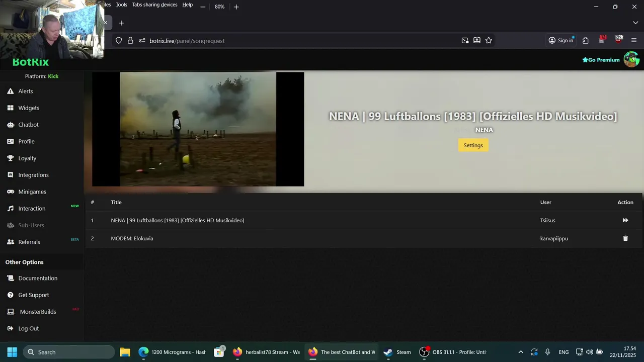644x362 pixels.
Task: Bookmark this page with the star icon
Action: [x=489, y=41]
